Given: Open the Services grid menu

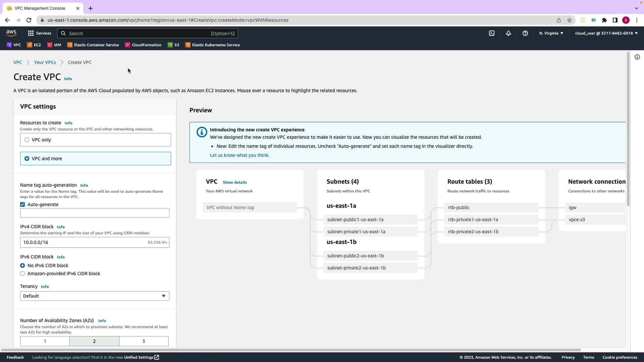Looking at the screenshot, I should pyautogui.click(x=40, y=33).
